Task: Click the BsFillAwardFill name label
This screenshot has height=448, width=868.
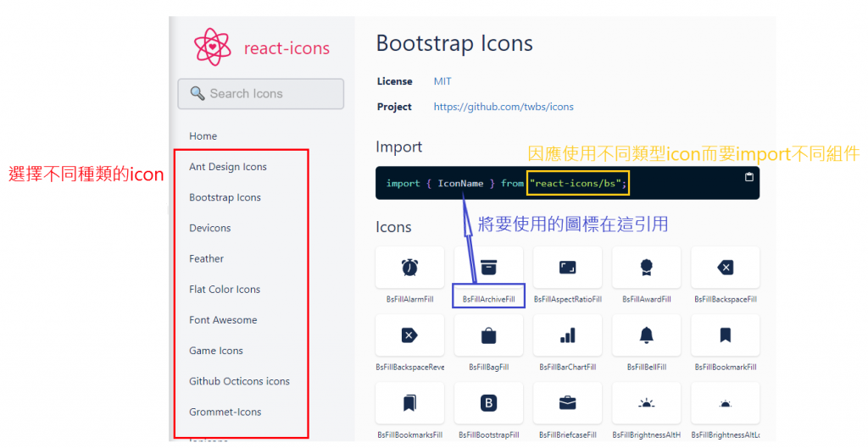Action: click(646, 299)
